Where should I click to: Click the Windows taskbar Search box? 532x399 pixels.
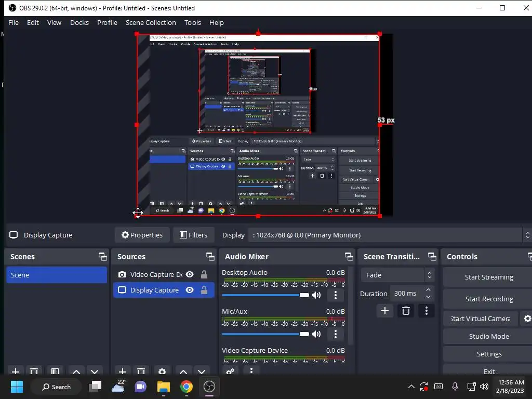pyautogui.click(x=56, y=387)
